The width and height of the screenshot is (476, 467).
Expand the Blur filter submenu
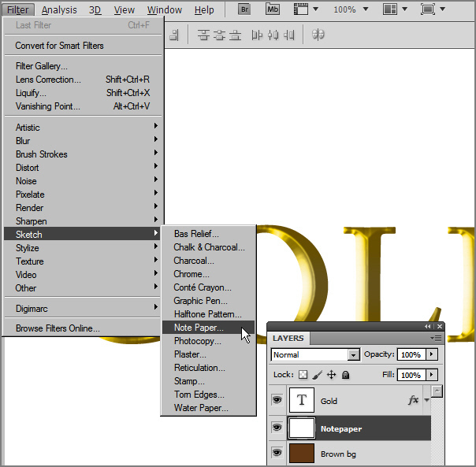[82, 140]
